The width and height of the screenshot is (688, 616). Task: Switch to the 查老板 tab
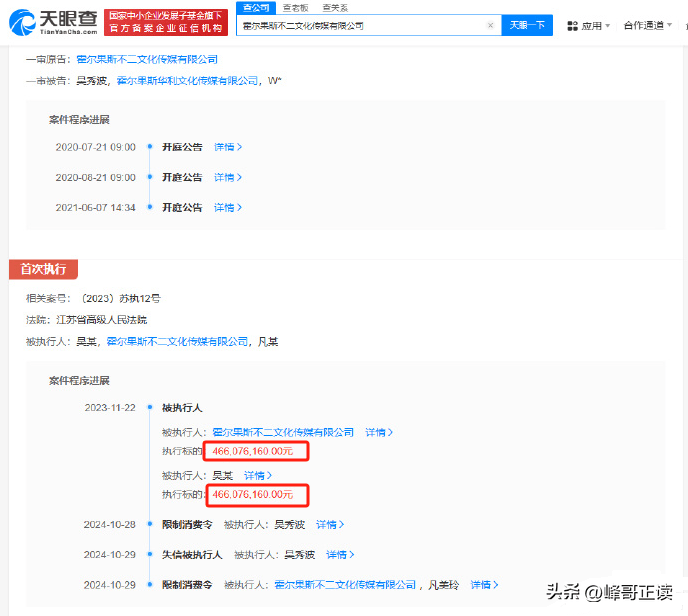pyautogui.click(x=295, y=8)
